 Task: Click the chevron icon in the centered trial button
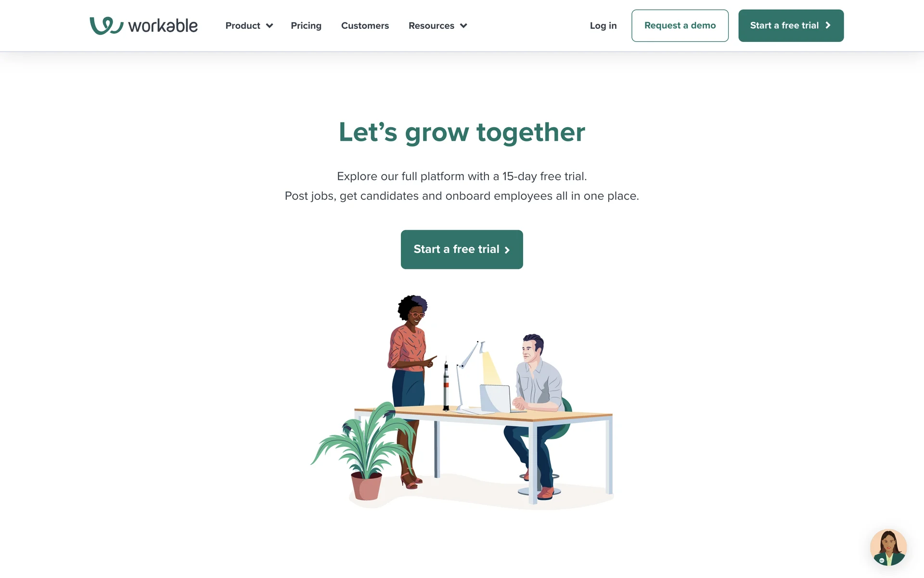pyautogui.click(x=507, y=250)
